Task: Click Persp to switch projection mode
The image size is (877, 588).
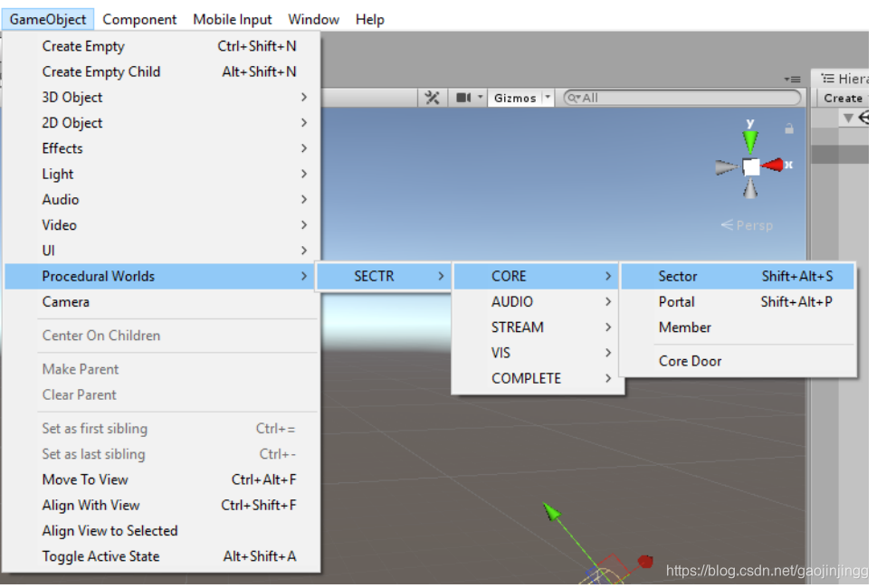Action: coord(753,224)
